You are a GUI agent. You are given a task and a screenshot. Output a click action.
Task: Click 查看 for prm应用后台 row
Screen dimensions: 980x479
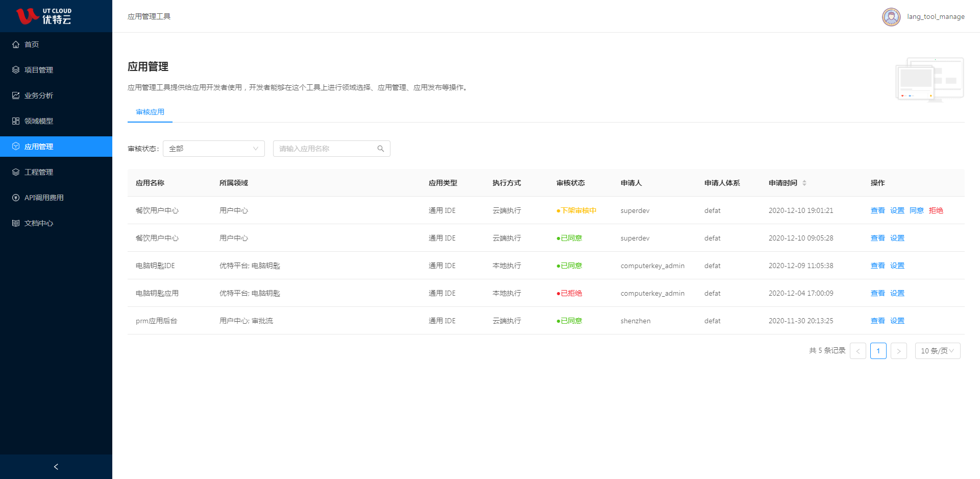tap(878, 321)
